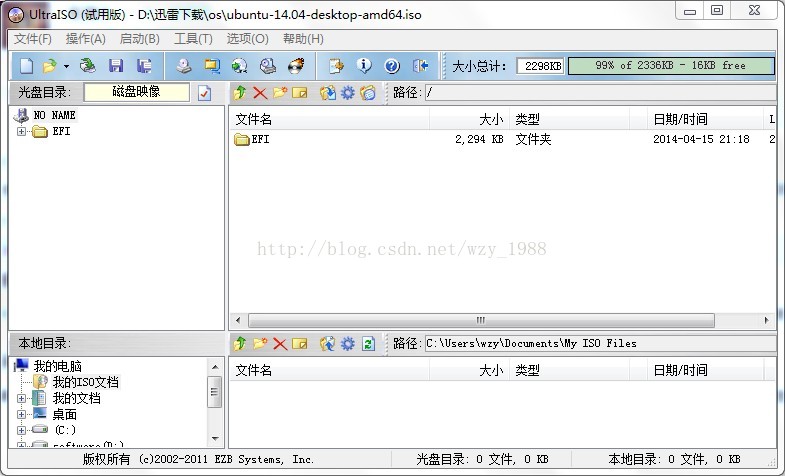
Task: Open the 操作(A) menu
Action: click(x=86, y=39)
